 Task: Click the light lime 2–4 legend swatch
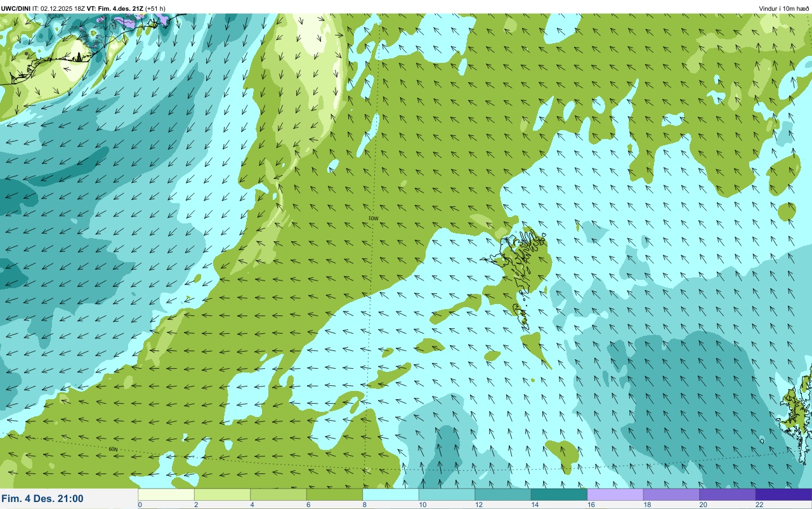coord(222,494)
